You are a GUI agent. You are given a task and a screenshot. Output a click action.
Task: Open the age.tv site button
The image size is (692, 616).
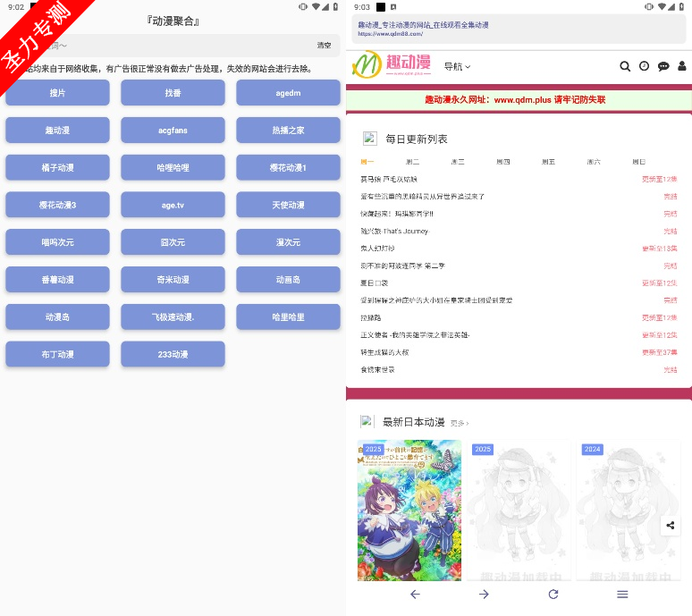click(173, 205)
